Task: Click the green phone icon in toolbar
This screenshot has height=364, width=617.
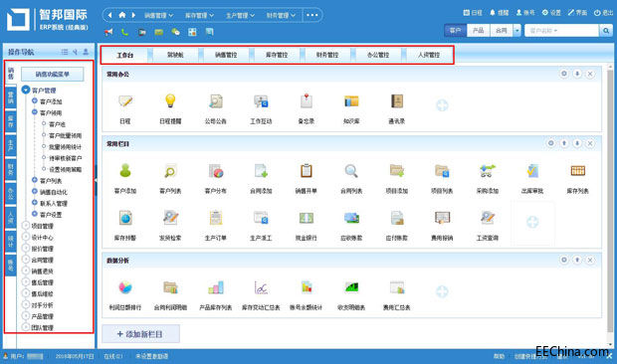Action: click(124, 32)
